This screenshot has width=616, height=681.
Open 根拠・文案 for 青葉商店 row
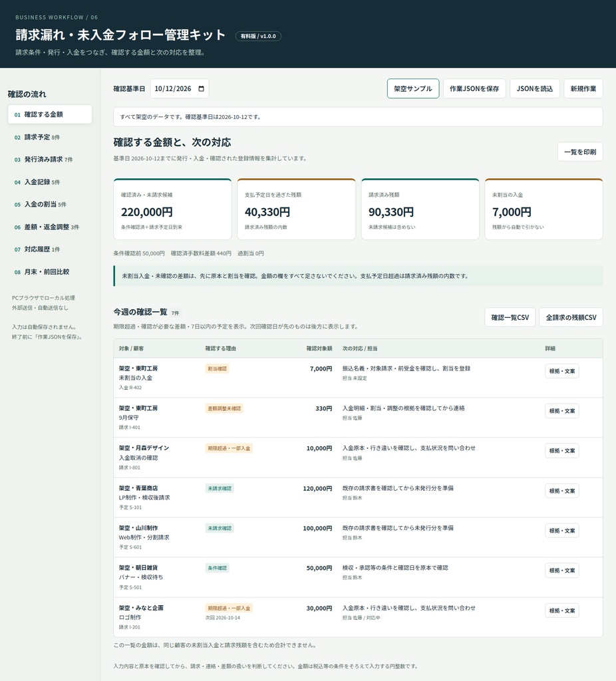(x=561, y=491)
